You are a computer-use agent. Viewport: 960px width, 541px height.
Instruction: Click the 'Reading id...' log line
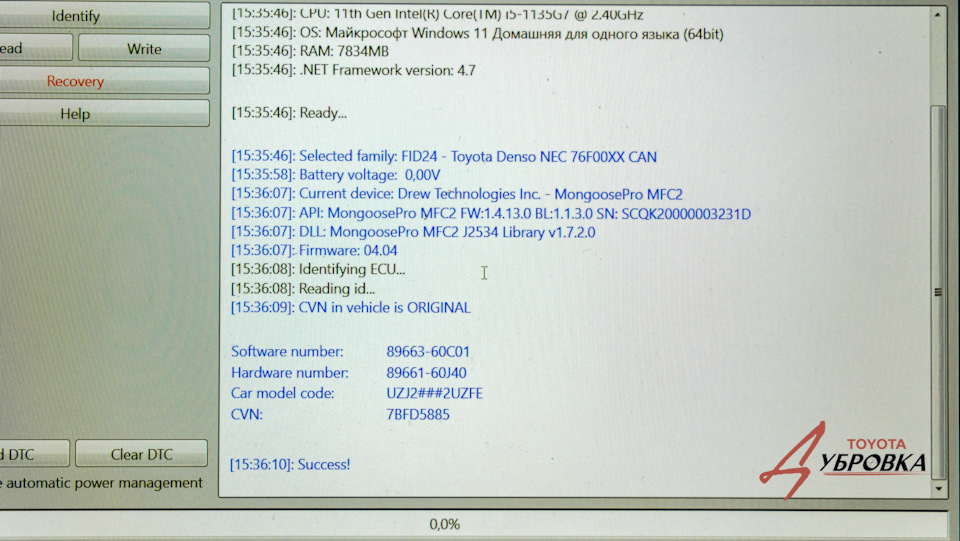pos(303,288)
